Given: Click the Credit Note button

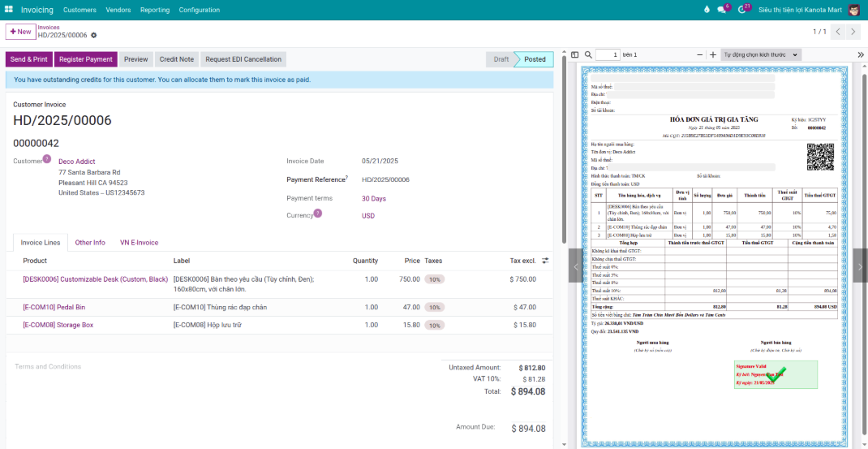Looking at the screenshot, I should point(177,59).
